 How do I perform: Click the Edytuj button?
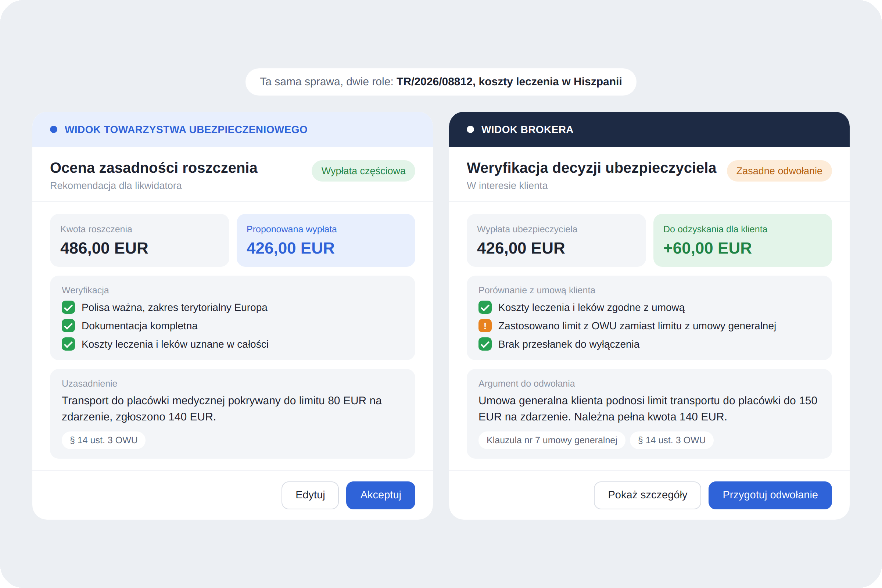pos(310,495)
